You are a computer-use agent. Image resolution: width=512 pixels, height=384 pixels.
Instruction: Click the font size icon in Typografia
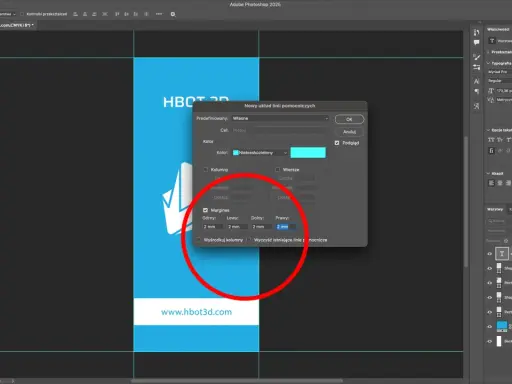point(491,91)
